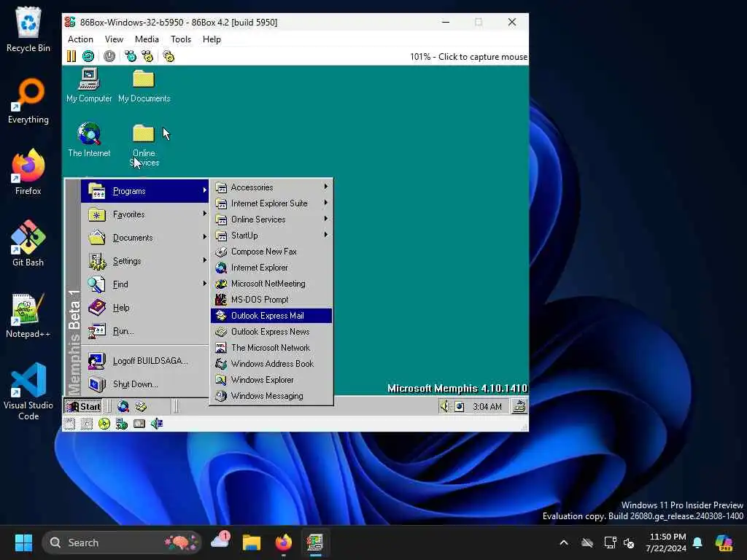Open the Tools menu

click(x=181, y=39)
